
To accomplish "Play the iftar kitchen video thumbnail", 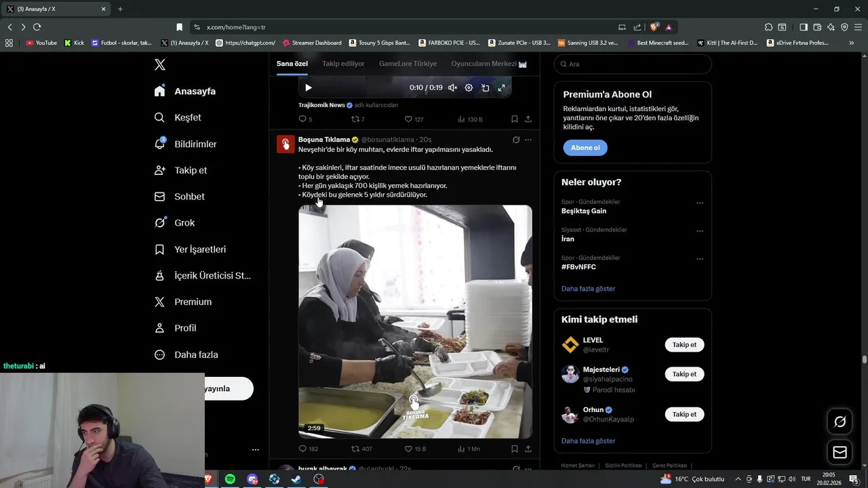I will click(x=415, y=321).
